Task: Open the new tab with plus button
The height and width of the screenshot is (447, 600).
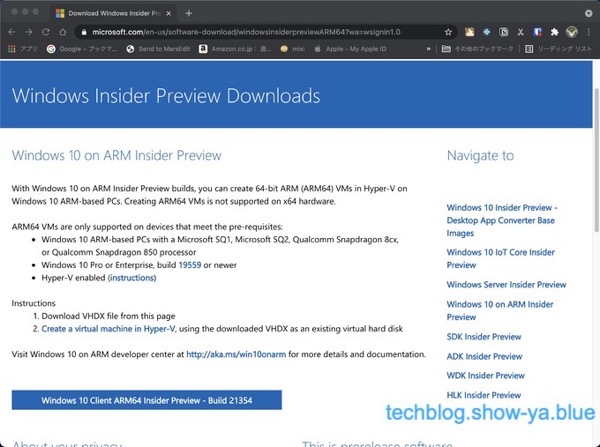Action: tap(188, 12)
